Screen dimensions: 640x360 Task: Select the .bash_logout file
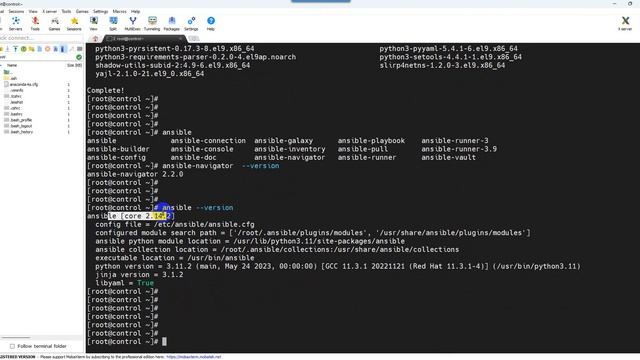pyautogui.click(x=18, y=126)
